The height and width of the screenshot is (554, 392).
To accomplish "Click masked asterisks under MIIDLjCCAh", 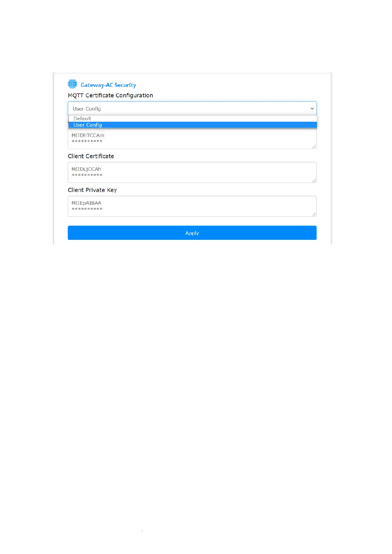I will [x=87, y=175].
